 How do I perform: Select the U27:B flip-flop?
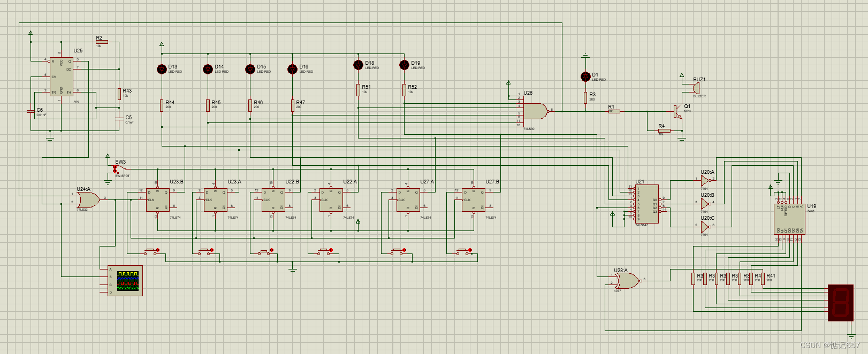pyautogui.click(x=474, y=200)
